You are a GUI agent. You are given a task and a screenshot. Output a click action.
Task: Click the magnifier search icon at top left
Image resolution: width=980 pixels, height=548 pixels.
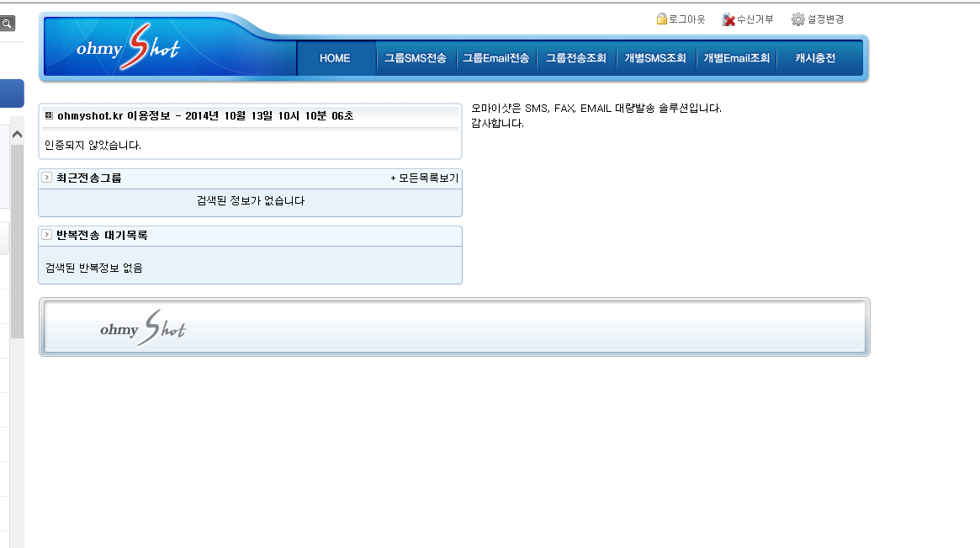pos(8,24)
